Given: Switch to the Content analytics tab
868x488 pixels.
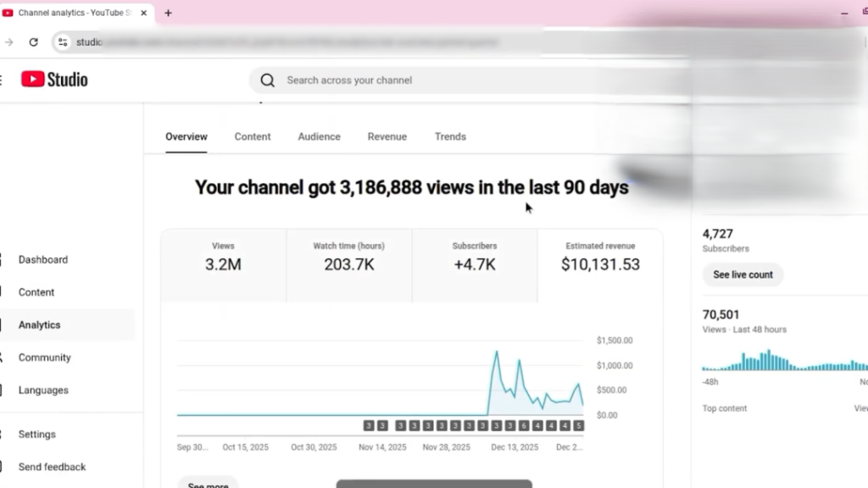Looking at the screenshot, I should (x=253, y=136).
